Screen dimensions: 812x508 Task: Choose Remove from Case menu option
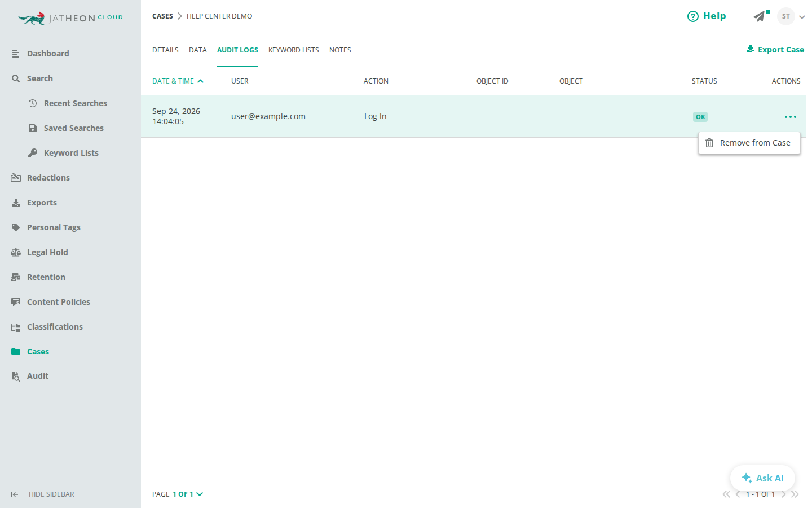pyautogui.click(x=749, y=143)
